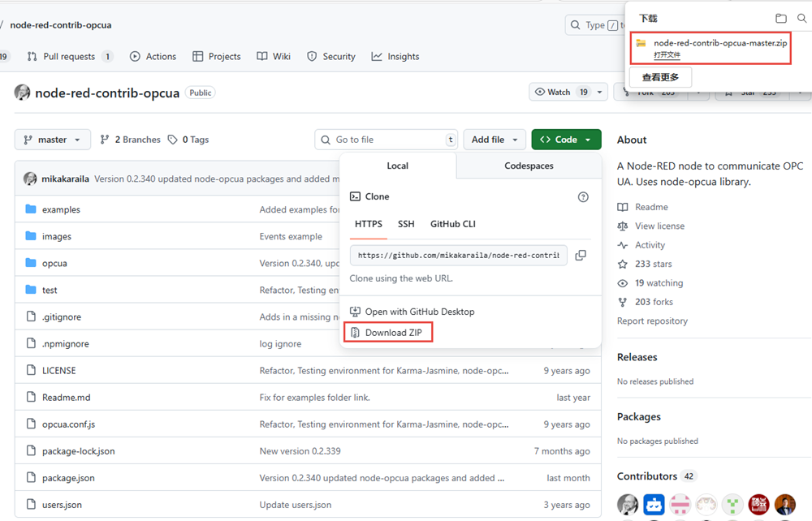This screenshot has height=521, width=812.
Task: Click the fork icon beside 203 forks
Action: click(623, 302)
